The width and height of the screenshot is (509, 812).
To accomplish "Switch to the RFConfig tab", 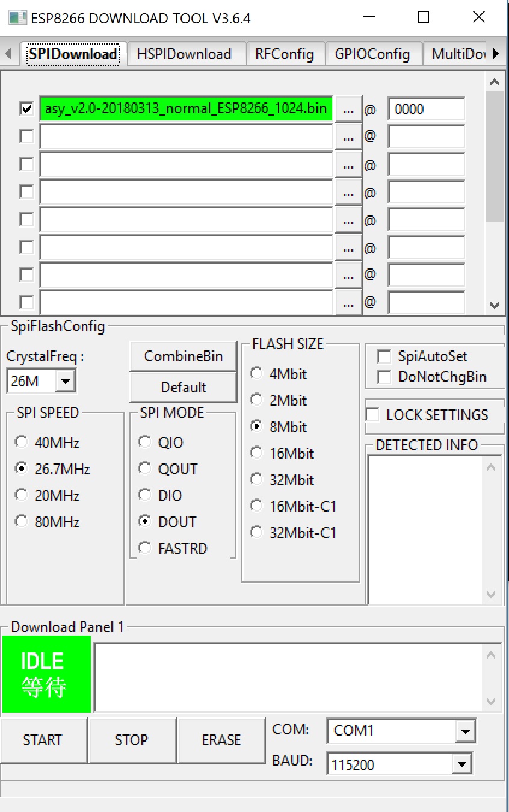I will point(286,54).
